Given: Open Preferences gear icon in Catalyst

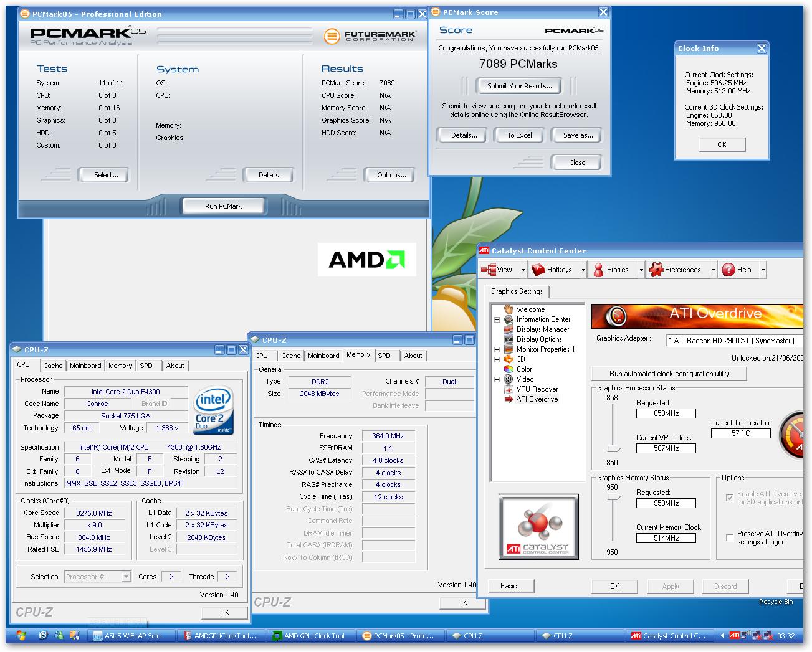Looking at the screenshot, I should [656, 270].
